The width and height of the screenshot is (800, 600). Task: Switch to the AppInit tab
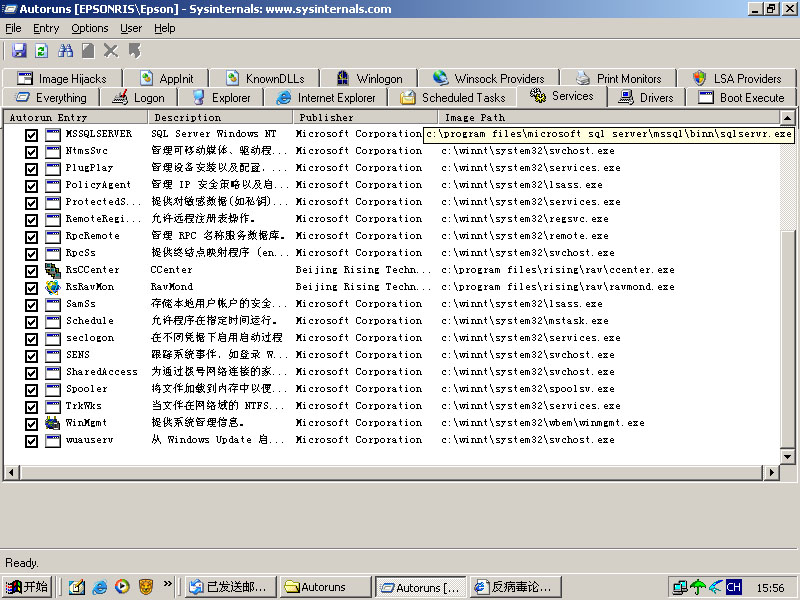(x=166, y=79)
